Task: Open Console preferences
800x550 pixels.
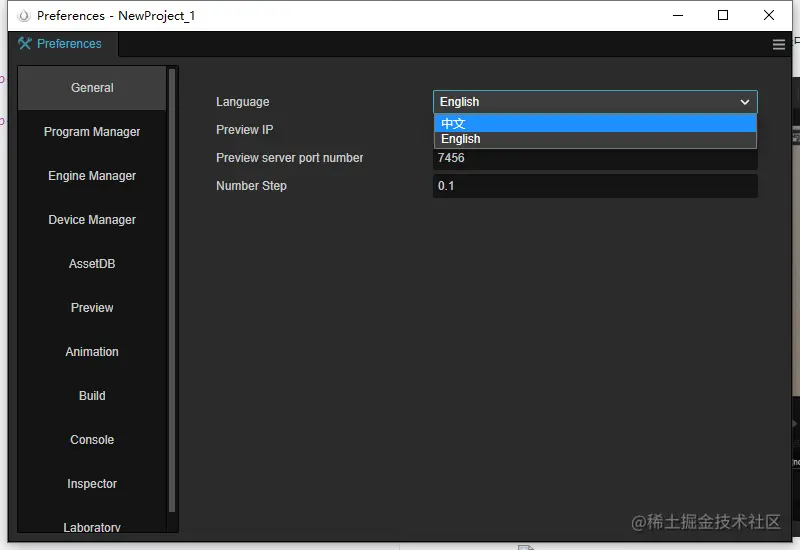Action: click(92, 440)
